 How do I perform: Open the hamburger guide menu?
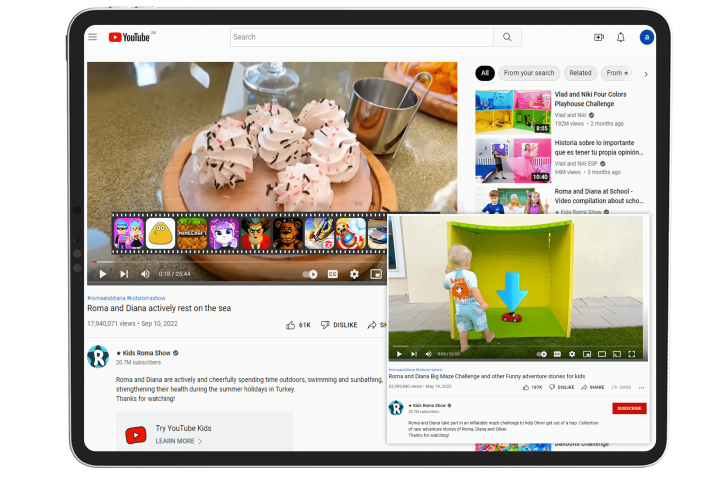pyautogui.click(x=93, y=37)
